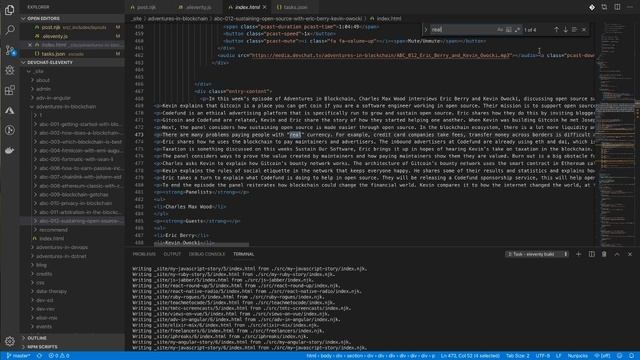
Task: Close index.html from Open Editors list
Action: point(30,45)
